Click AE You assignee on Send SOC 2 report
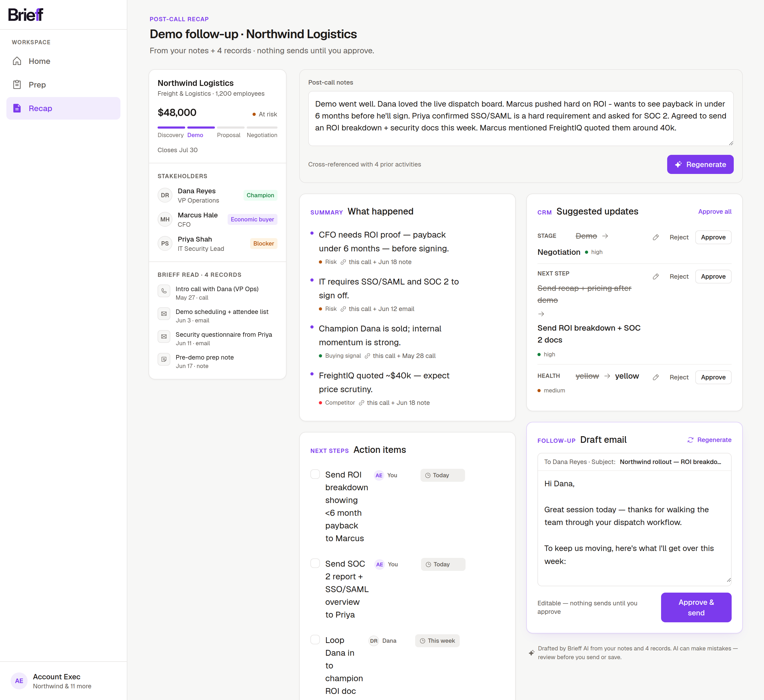This screenshot has height=700, width=764. click(386, 564)
